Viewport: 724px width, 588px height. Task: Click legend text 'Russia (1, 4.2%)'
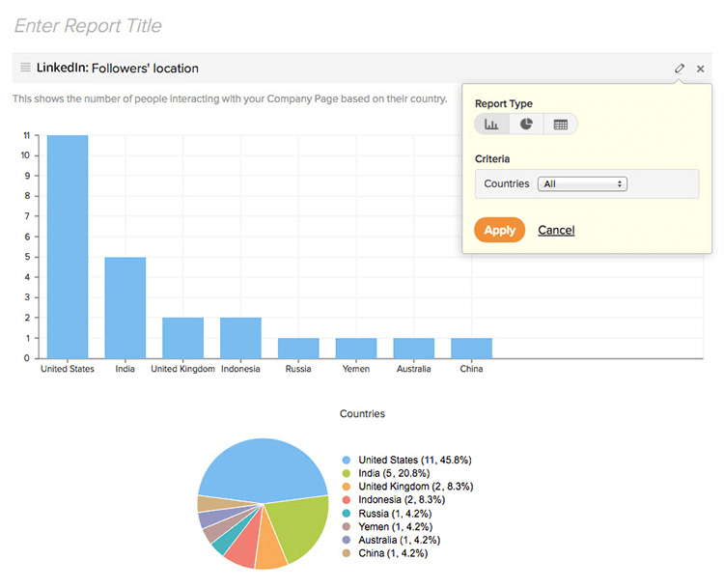(x=395, y=513)
